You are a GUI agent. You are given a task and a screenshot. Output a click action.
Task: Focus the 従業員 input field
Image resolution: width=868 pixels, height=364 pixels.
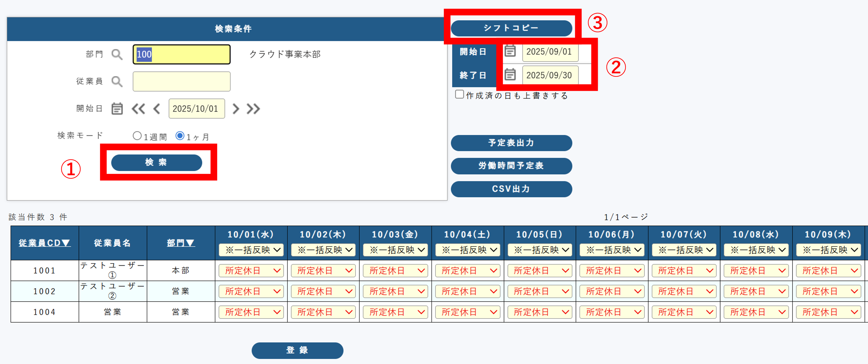point(182,81)
